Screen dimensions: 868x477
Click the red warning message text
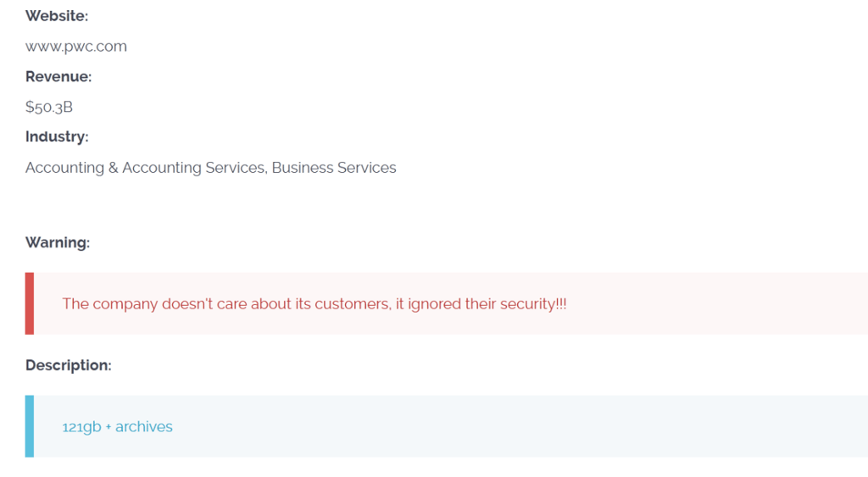coord(314,304)
